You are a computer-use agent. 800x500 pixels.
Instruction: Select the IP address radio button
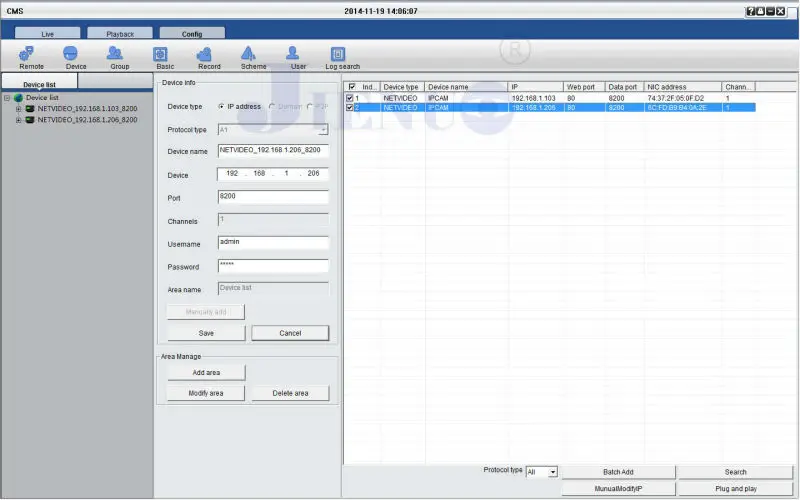pyautogui.click(x=221, y=106)
